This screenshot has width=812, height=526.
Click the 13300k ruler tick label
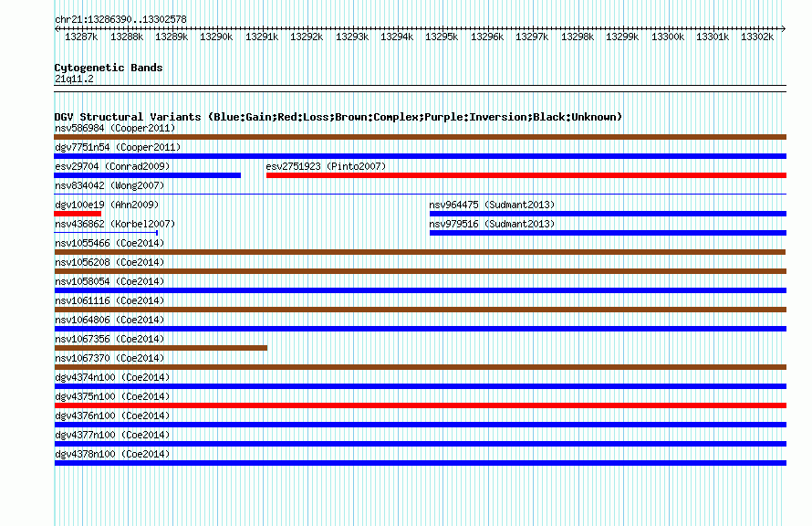tap(668, 37)
